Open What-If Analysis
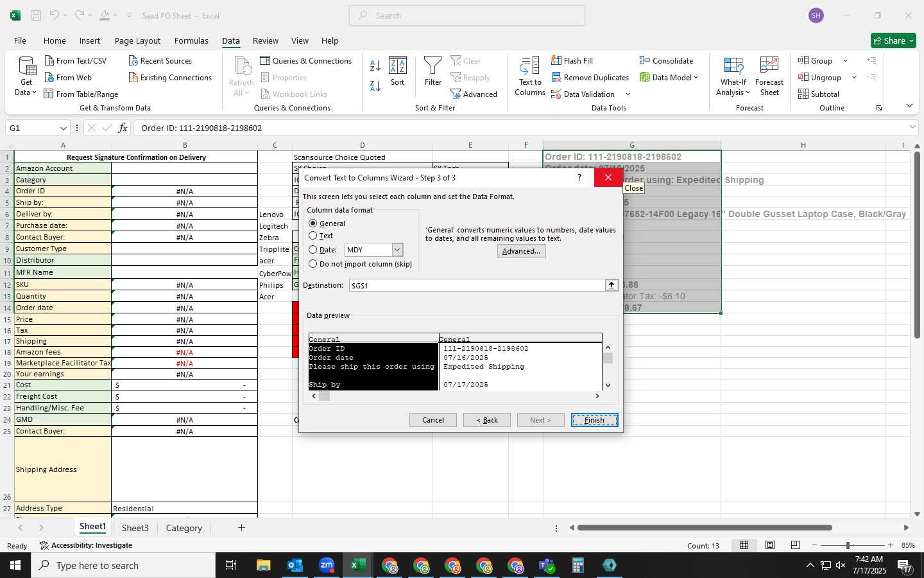 pos(733,77)
